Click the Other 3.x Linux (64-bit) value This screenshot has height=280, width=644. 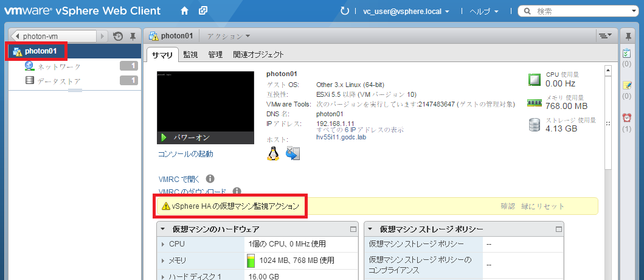pos(350,85)
